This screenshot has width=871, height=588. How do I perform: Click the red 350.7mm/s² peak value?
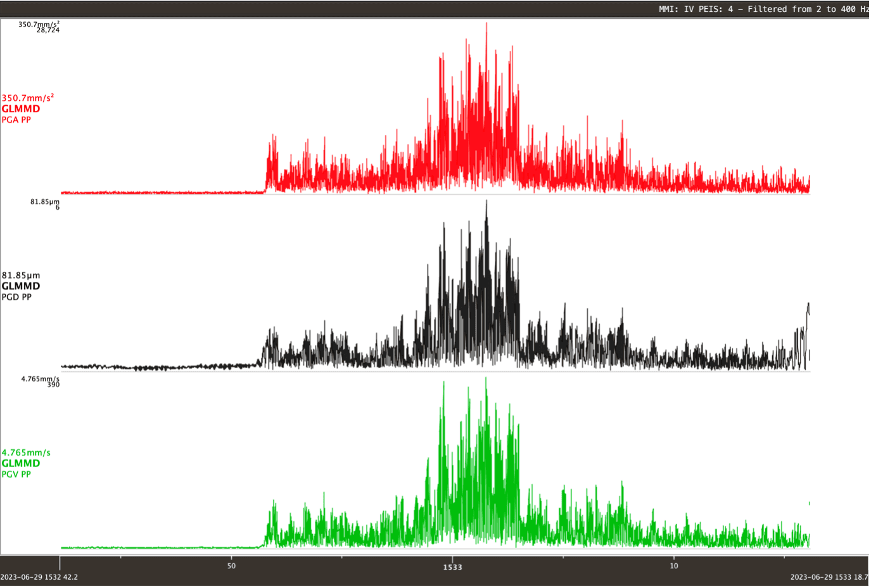click(28, 98)
